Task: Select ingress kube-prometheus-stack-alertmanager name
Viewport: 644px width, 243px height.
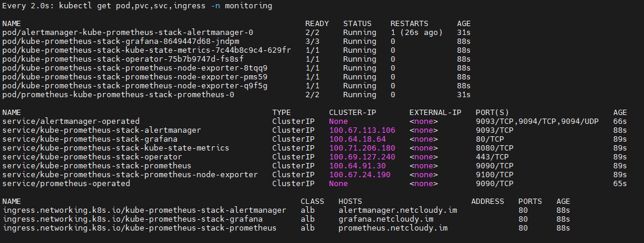Action: coord(144,210)
